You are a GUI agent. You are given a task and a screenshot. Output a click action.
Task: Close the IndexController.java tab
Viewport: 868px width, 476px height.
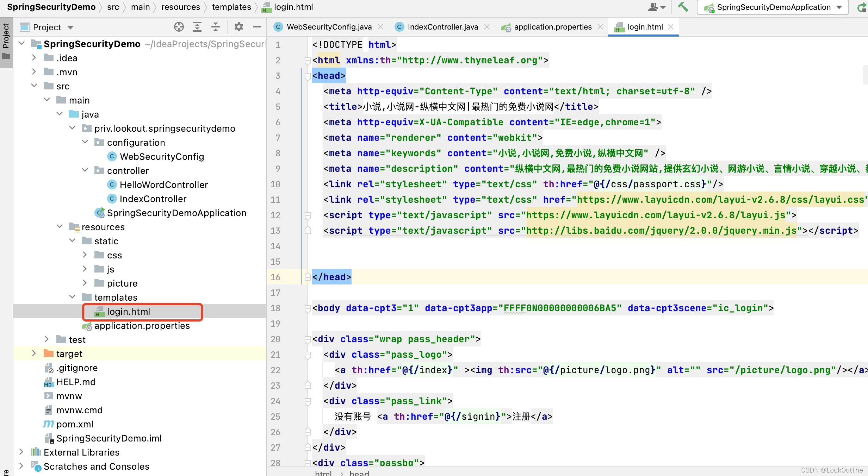[487, 27]
